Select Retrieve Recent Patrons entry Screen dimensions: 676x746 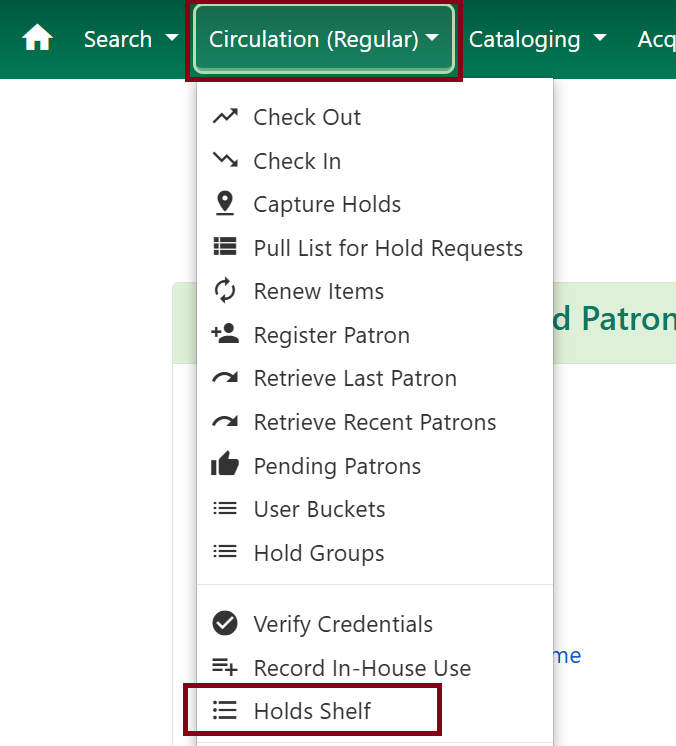pos(374,422)
